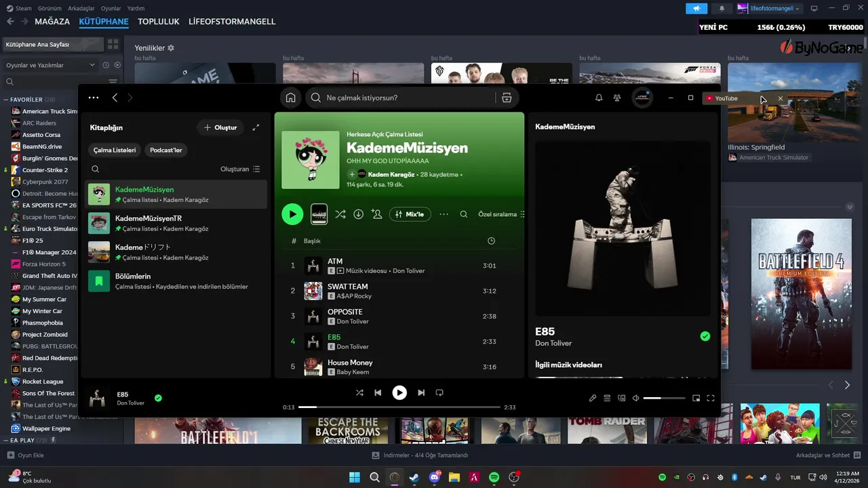This screenshot has height=488, width=868.
Task: Open more options for KademeMüzisyen playlist
Action: click(x=444, y=214)
